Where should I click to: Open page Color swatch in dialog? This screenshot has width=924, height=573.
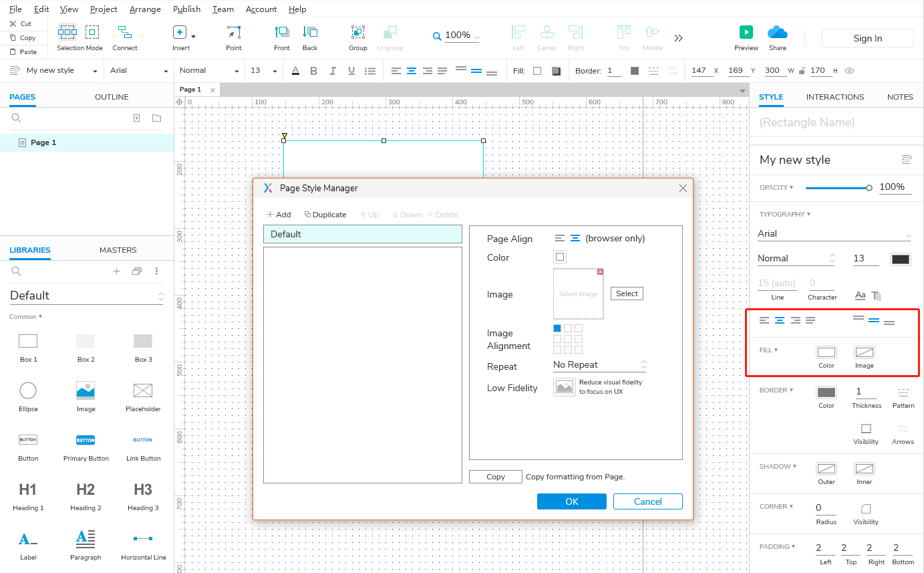pyautogui.click(x=560, y=257)
